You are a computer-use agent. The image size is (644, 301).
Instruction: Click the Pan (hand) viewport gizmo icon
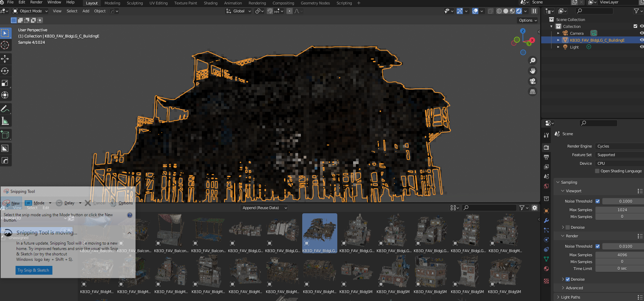[533, 71]
